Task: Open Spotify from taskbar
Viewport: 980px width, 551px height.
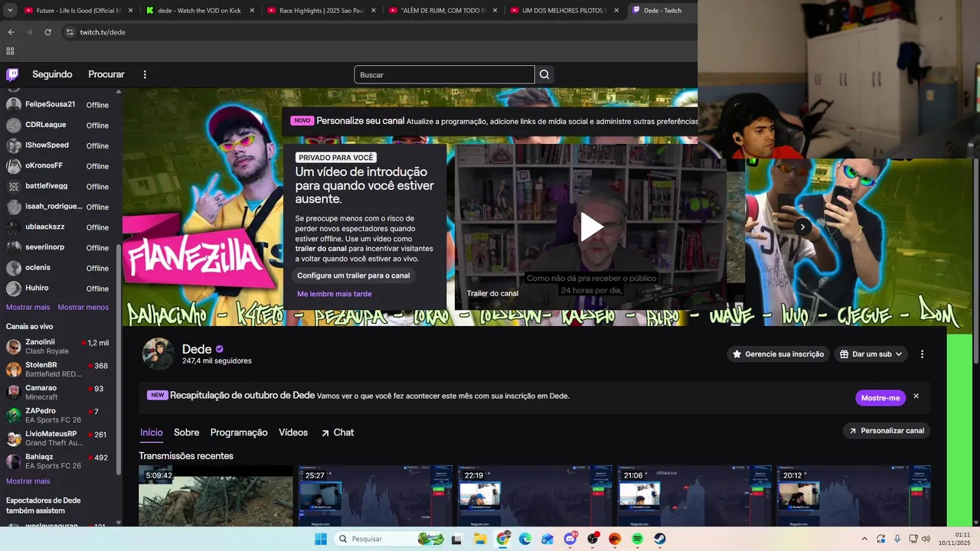Action: 637,539
